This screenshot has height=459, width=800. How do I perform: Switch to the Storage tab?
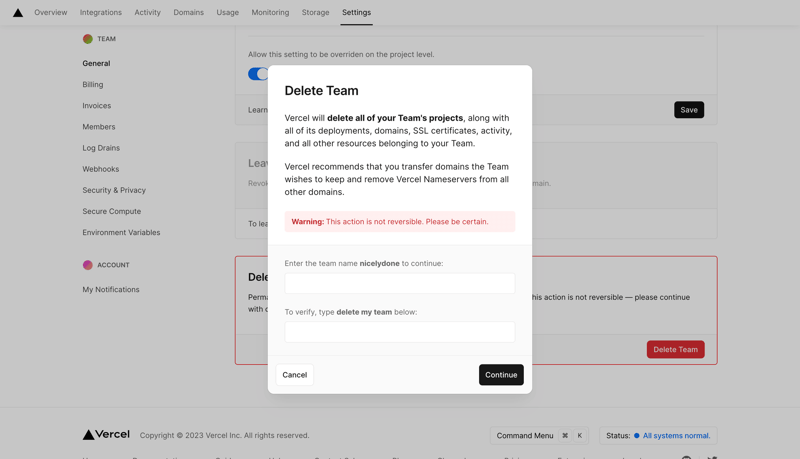[315, 12]
